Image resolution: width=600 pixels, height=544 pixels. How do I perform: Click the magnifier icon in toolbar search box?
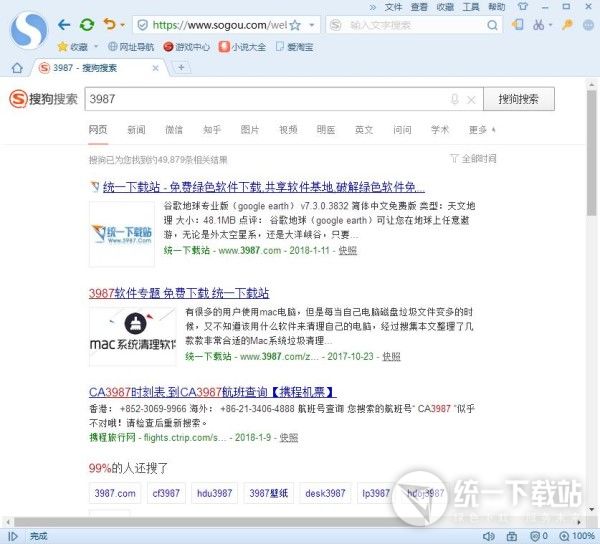pyautogui.click(x=492, y=25)
